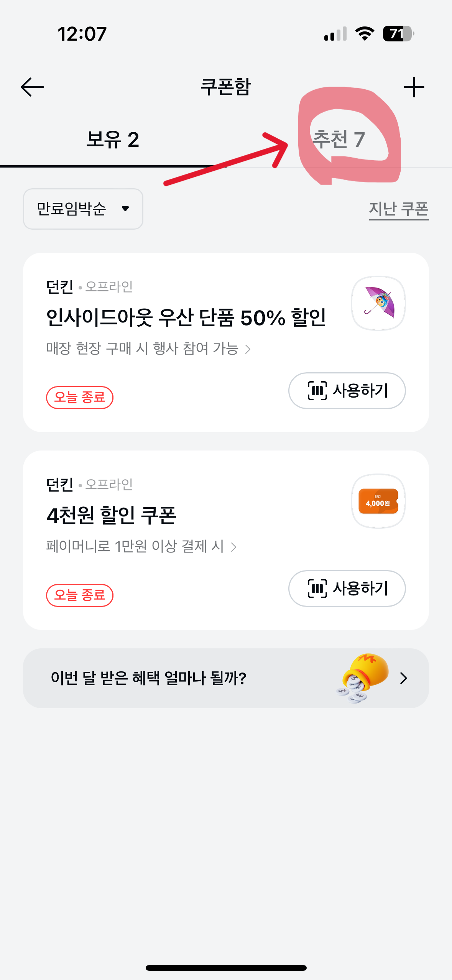
Task: Switch to the 보유 2 tab
Action: point(113,140)
